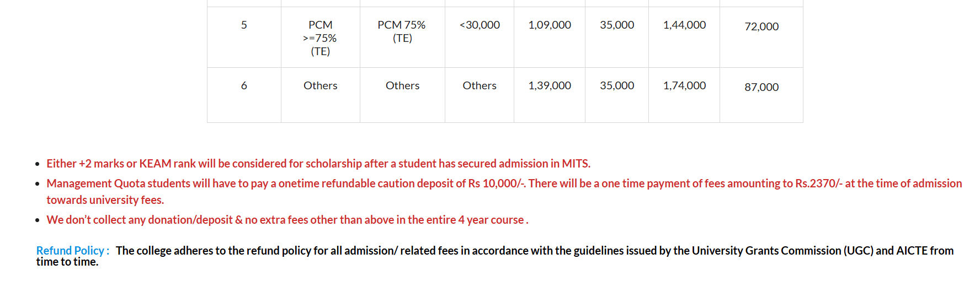The height and width of the screenshot is (286, 980).
Task: Click the 'PCM 75% (TE)' table cell
Action: coord(402,31)
